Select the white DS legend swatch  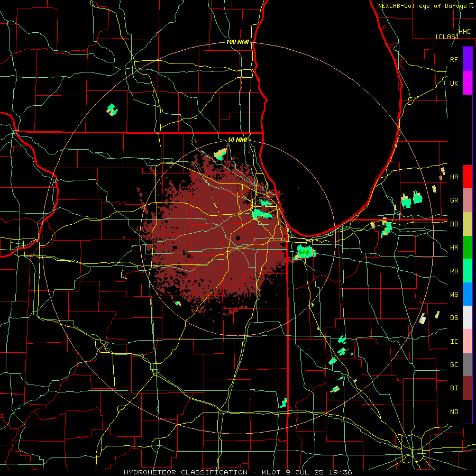click(467, 317)
